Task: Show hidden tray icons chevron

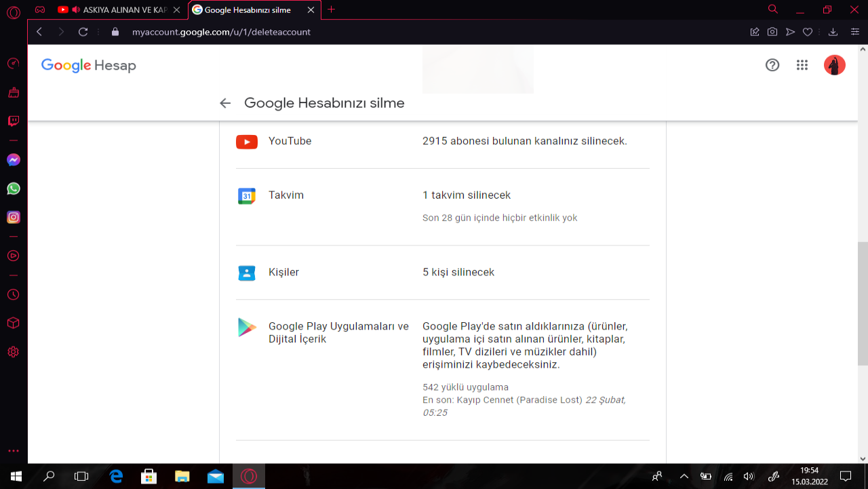Action: 684,476
